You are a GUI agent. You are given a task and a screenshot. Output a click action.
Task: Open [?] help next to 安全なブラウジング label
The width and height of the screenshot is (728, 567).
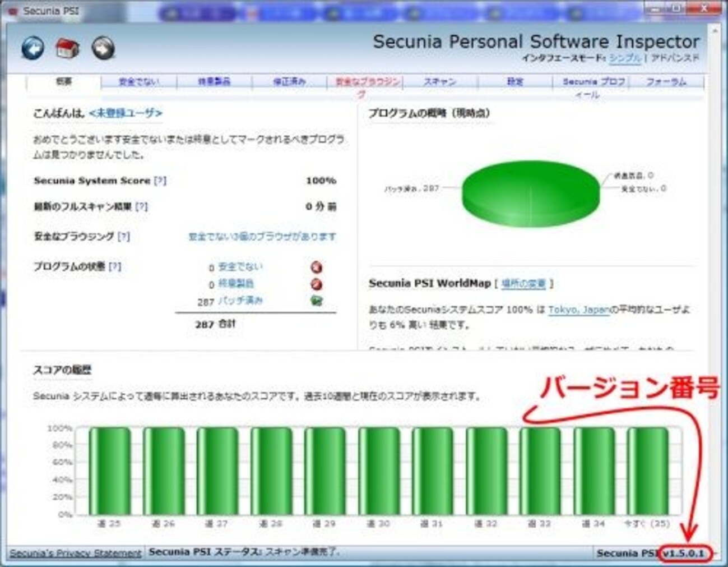pos(123,237)
